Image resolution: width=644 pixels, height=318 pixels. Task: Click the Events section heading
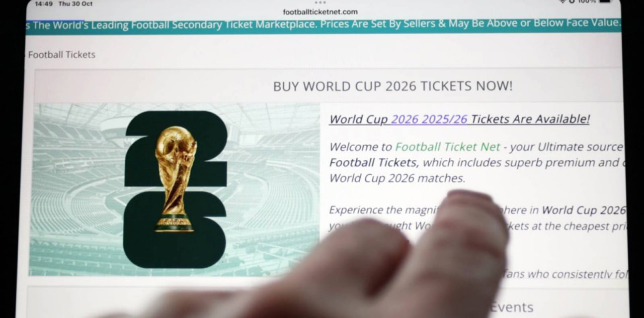512,307
